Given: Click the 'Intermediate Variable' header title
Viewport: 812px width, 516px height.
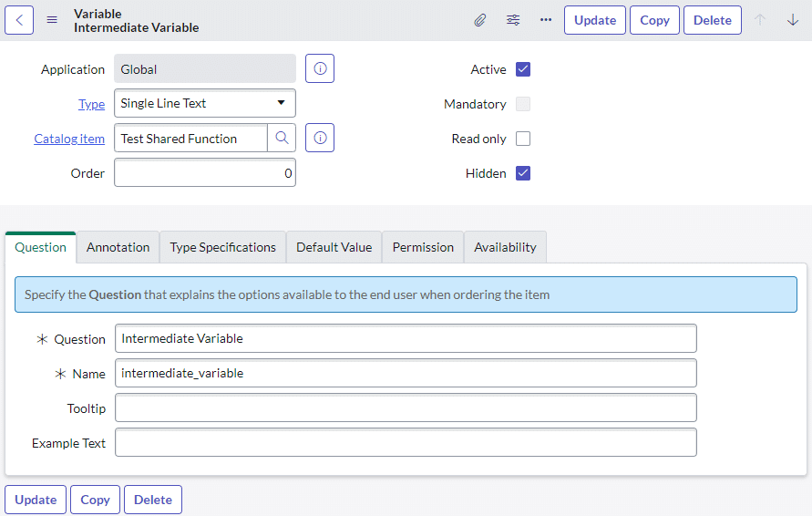Looking at the screenshot, I should tap(136, 27).
